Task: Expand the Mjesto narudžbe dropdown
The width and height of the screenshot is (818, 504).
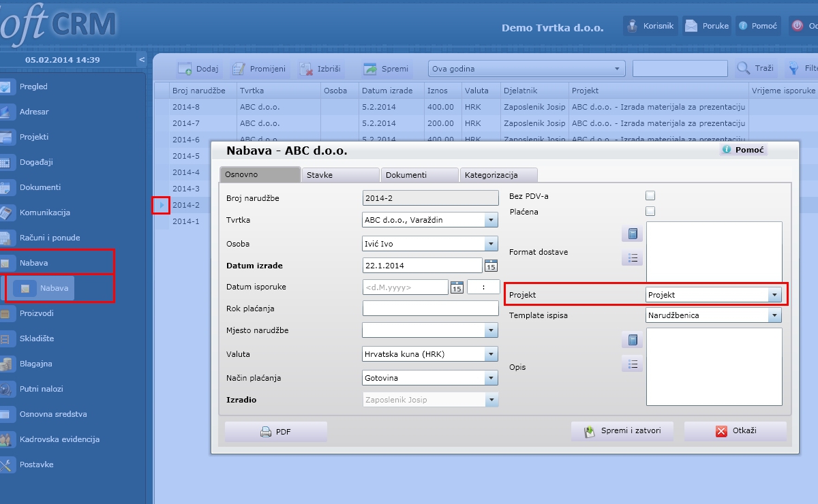Action: coord(491,330)
